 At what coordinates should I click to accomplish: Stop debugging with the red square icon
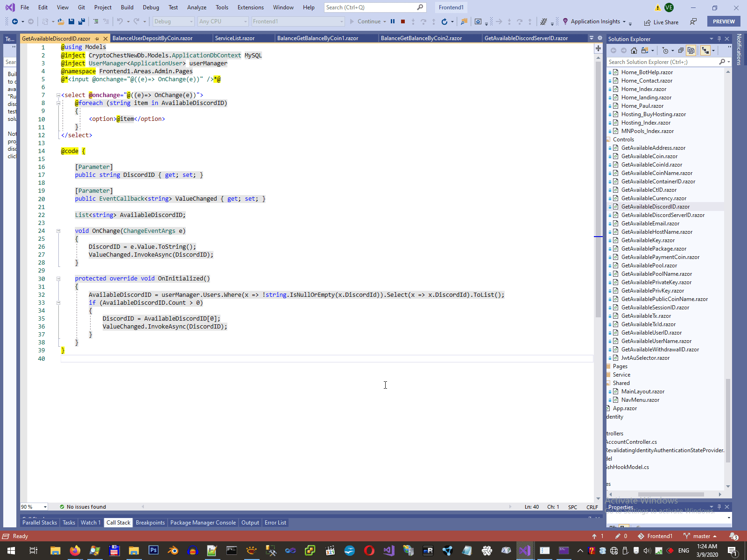(x=403, y=21)
